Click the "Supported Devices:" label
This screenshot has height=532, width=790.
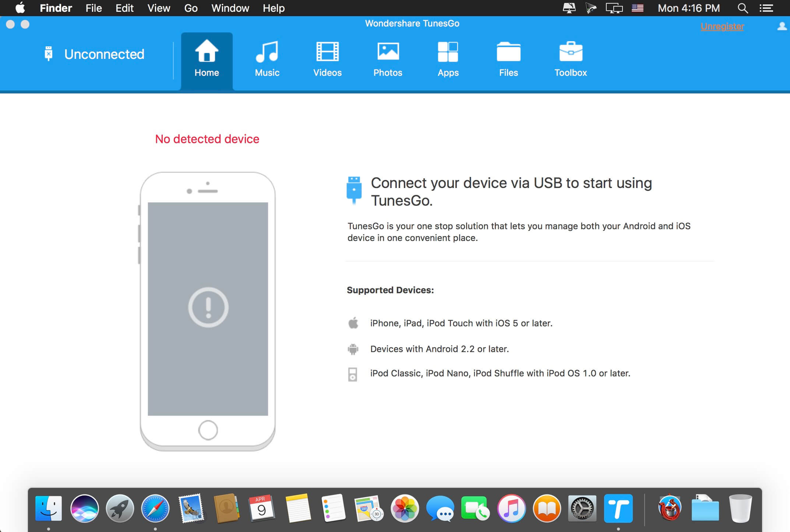click(390, 290)
